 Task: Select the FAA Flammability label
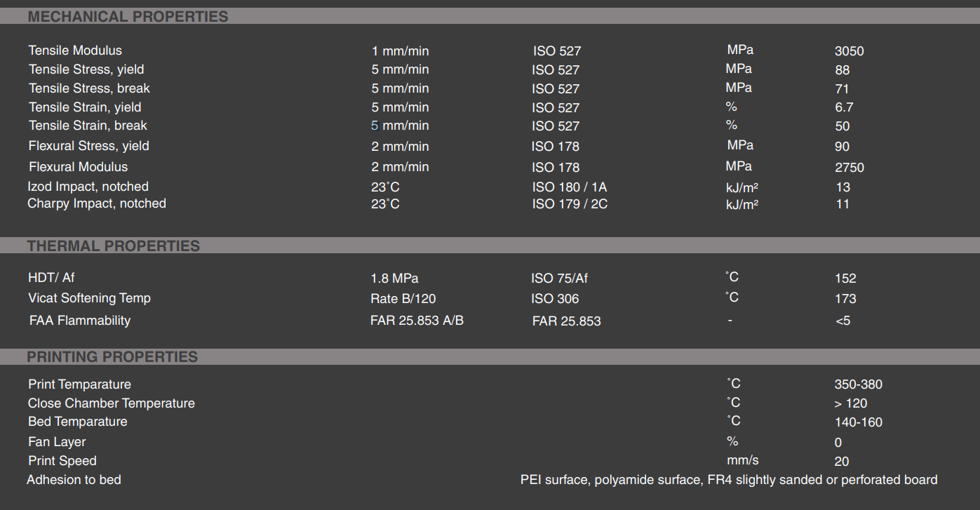(x=80, y=321)
